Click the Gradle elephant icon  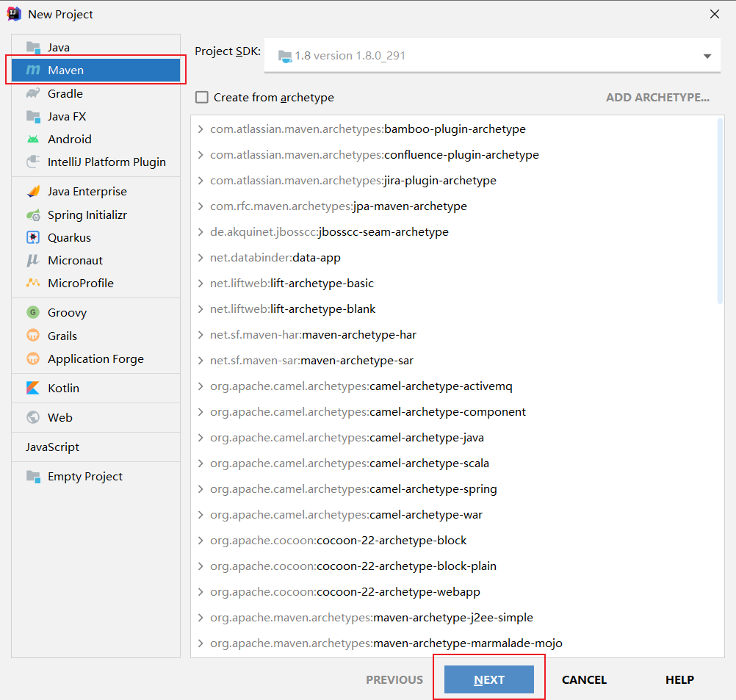pos(33,93)
